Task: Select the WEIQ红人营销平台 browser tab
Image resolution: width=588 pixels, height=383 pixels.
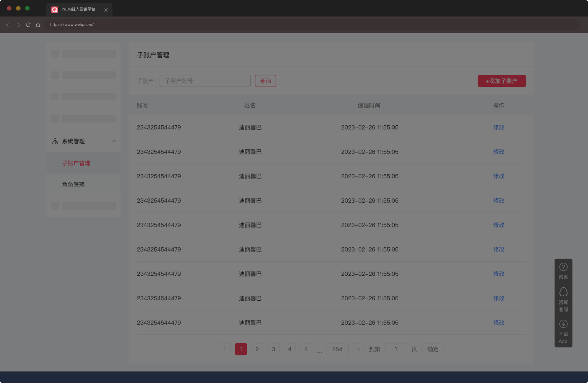Action: point(77,10)
